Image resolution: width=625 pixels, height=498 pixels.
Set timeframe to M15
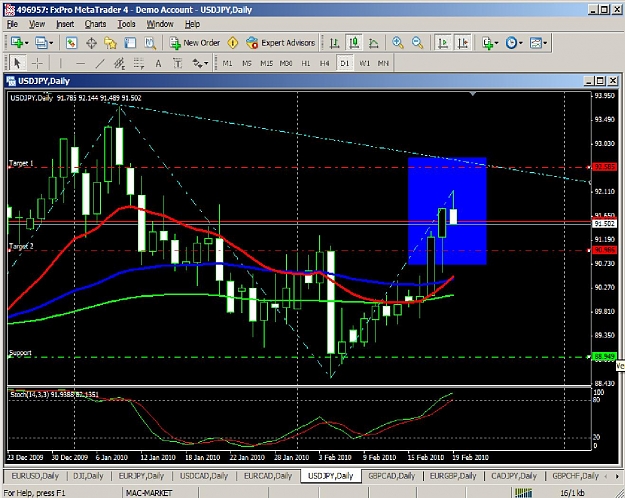(266, 63)
